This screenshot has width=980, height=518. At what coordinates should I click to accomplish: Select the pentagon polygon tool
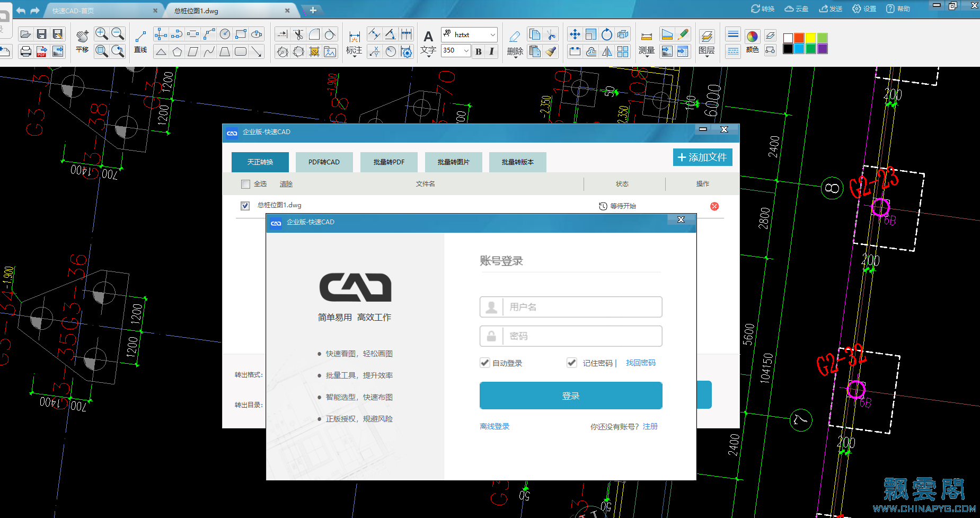[177, 51]
